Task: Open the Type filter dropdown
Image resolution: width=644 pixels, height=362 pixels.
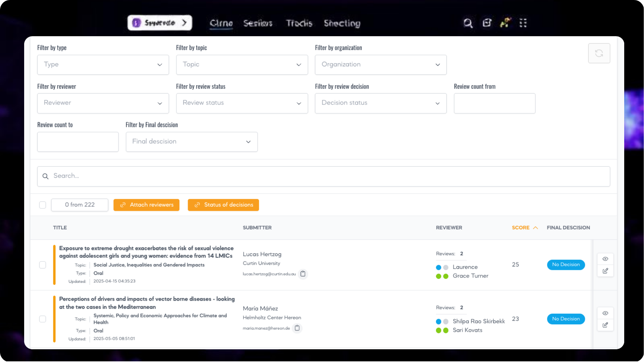Action: coord(103,65)
